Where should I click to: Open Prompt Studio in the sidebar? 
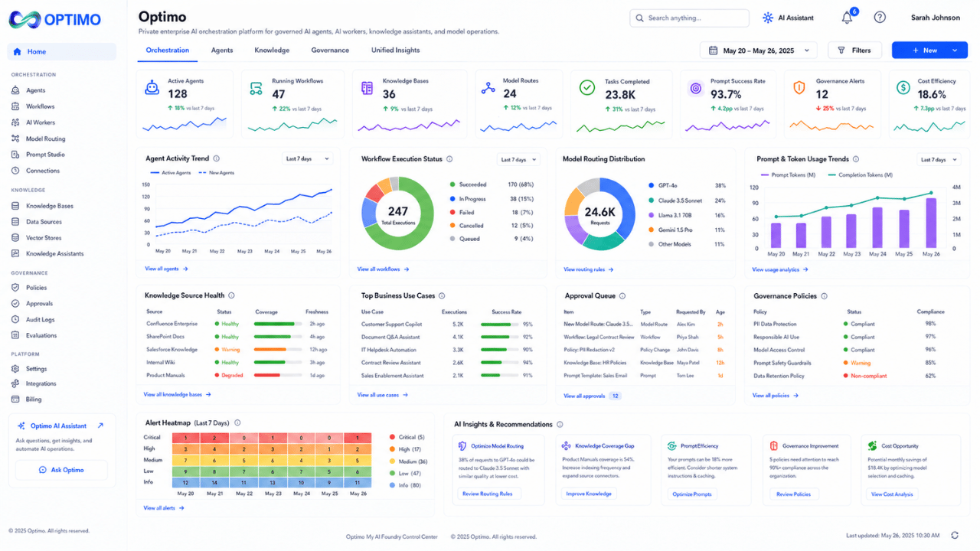click(45, 155)
